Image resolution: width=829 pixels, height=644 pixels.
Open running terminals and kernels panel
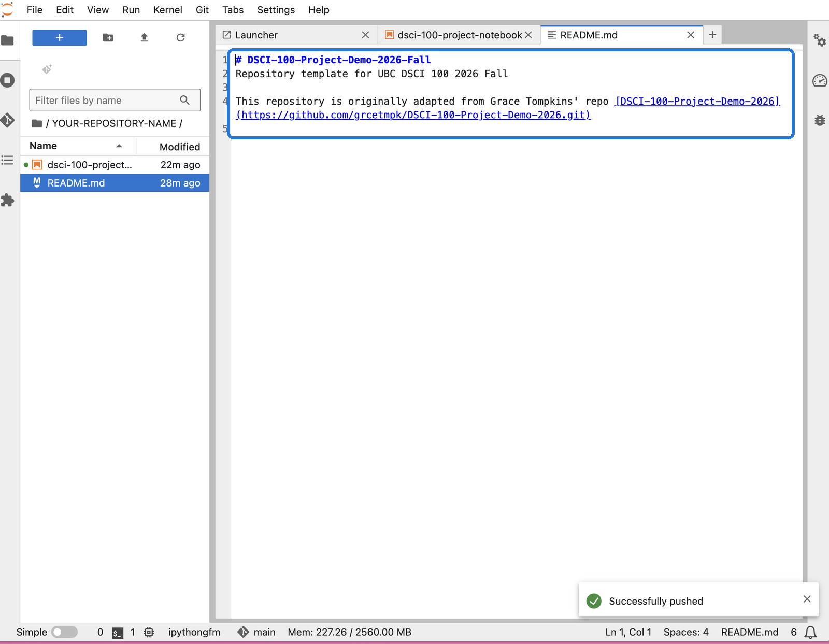pyautogui.click(x=7, y=80)
